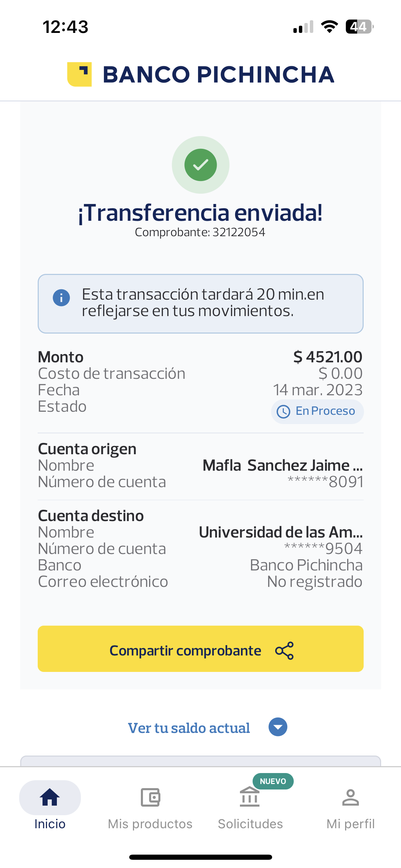Tap the truncated Universidad de las Am... name

[281, 532]
